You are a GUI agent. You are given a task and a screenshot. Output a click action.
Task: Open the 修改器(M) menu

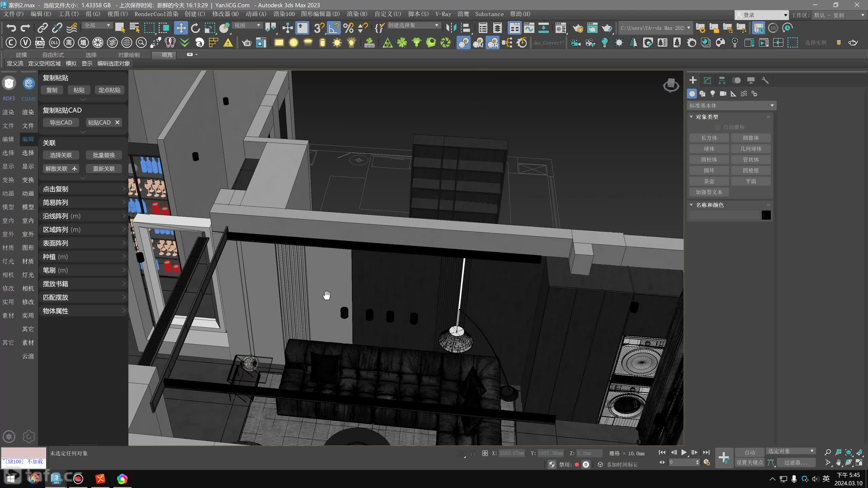[x=225, y=14]
